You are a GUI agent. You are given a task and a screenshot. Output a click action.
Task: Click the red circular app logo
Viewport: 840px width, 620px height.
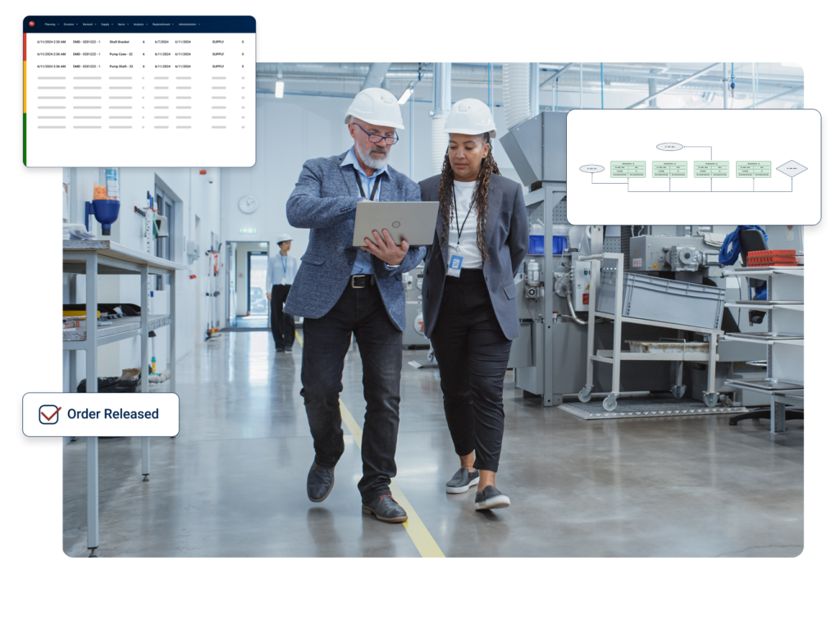pyautogui.click(x=32, y=24)
